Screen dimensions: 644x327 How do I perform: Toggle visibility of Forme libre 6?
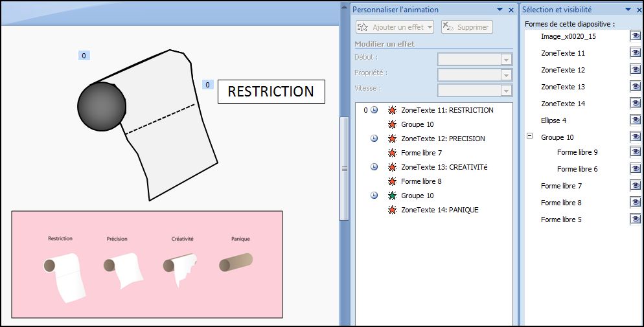tap(635, 169)
